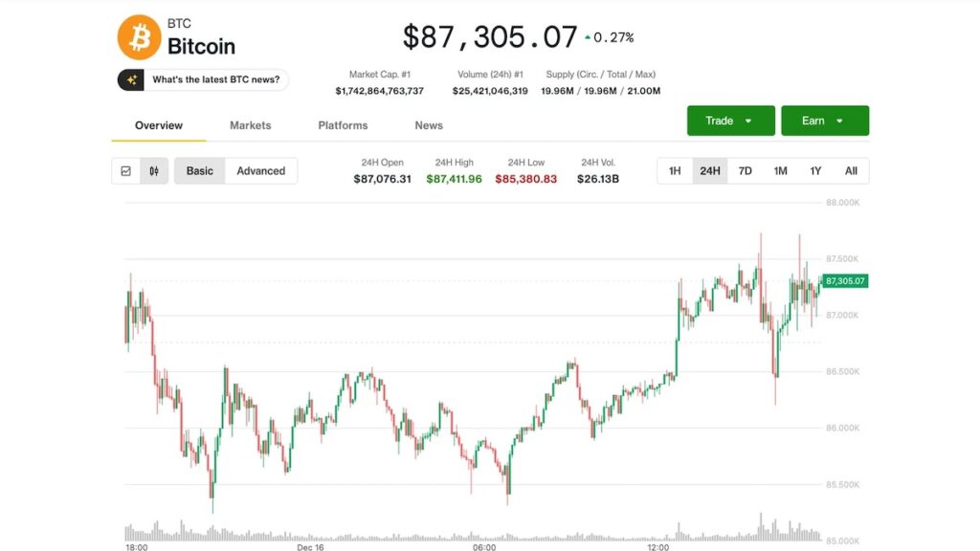
Task: Switch chart to 7D range
Action: pyautogui.click(x=746, y=171)
